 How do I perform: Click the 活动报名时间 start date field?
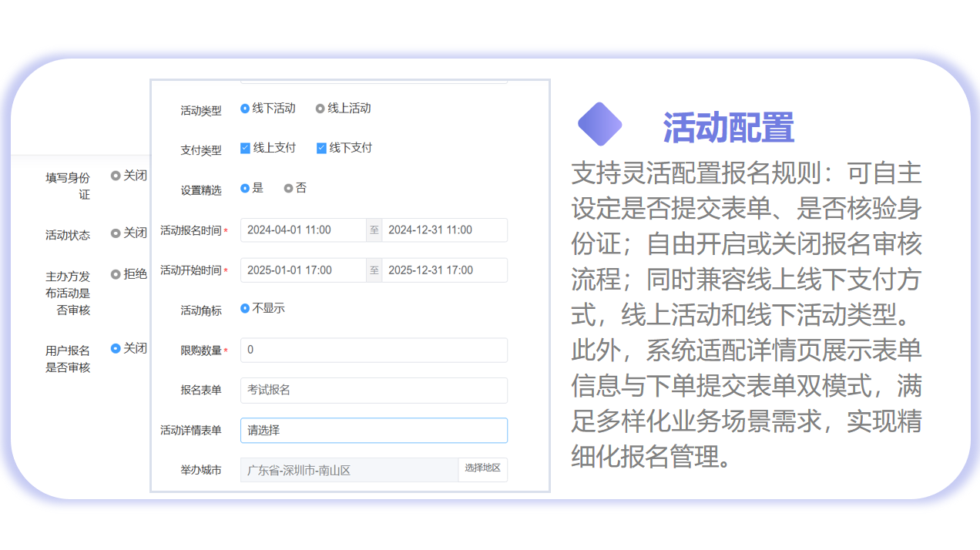point(303,230)
